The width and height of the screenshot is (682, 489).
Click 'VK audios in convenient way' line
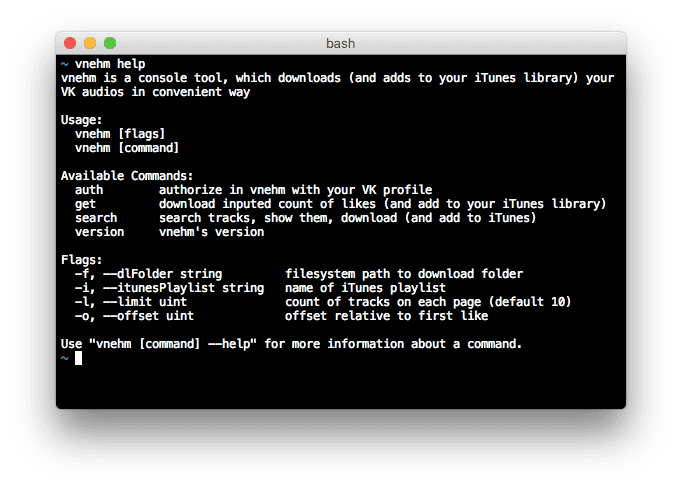coord(155,92)
